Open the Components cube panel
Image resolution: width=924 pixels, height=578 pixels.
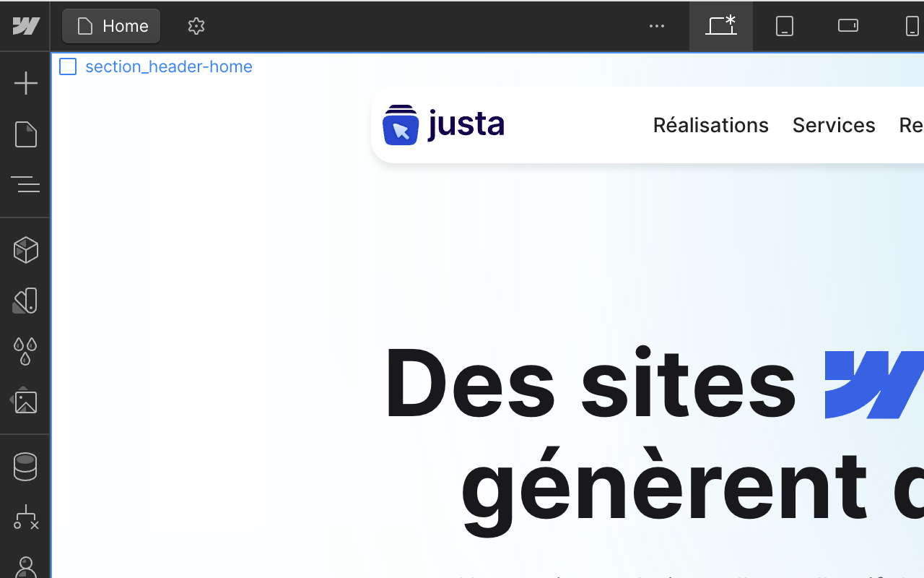(x=25, y=250)
